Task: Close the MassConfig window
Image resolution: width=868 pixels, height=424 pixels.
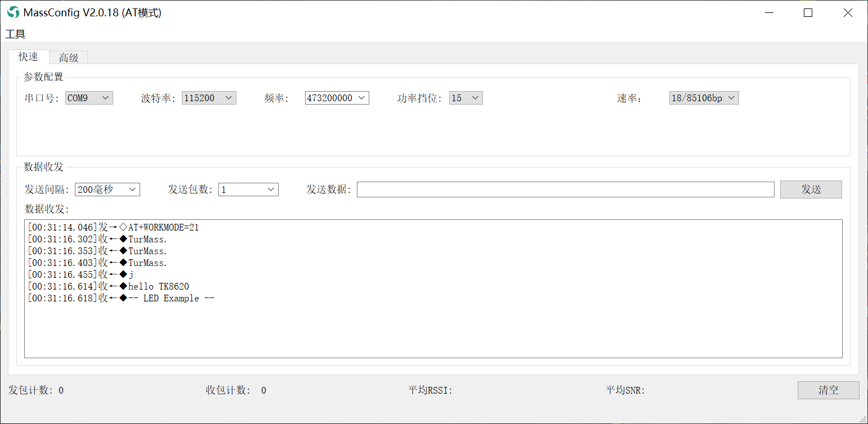Action: (848, 12)
